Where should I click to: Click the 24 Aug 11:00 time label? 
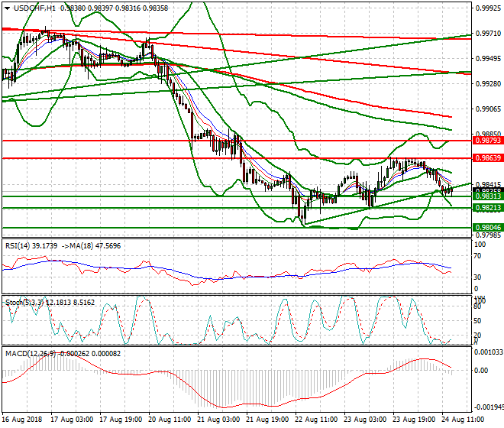463,420
